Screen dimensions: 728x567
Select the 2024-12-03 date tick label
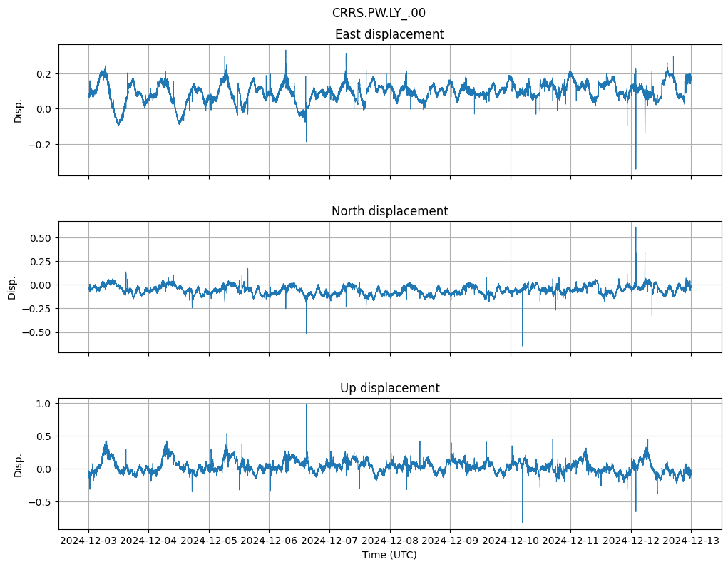(x=88, y=541)
